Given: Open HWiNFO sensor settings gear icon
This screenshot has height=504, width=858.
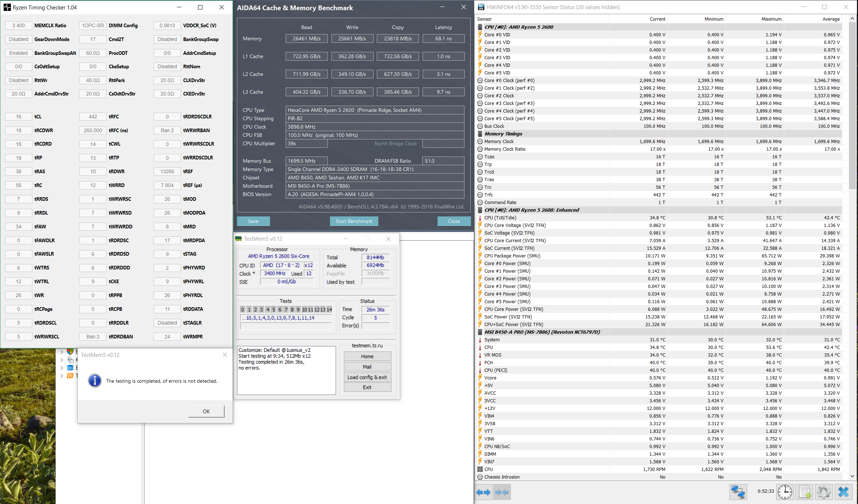Looking at the screenshot, I should coord(824,492).
